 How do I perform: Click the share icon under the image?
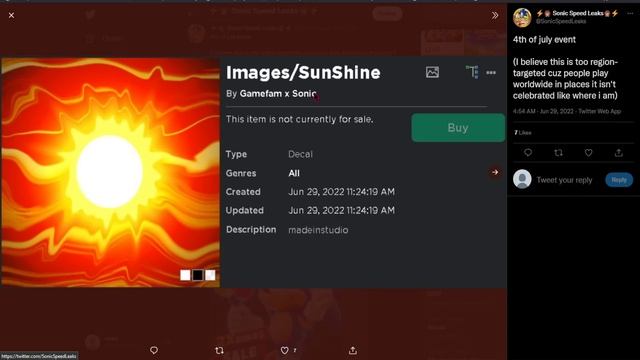(x=353, y=350)
